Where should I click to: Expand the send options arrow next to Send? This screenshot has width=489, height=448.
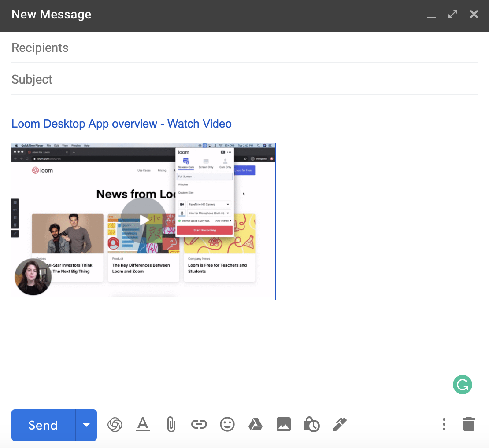pyautogui.click(x=86, y=425)
